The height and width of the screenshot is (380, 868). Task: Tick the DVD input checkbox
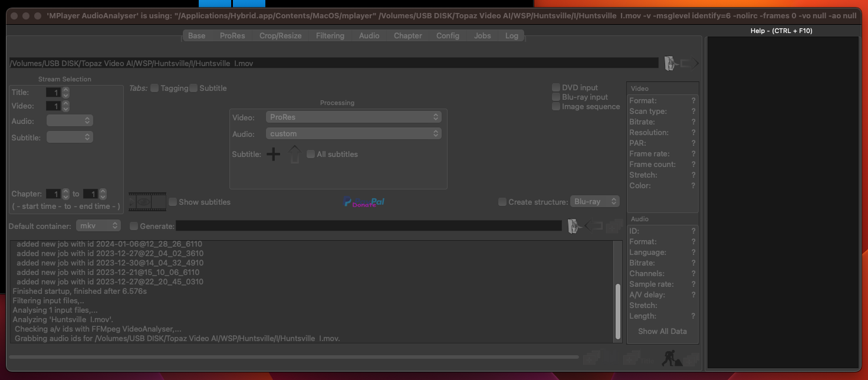click(x=556, y=87)
